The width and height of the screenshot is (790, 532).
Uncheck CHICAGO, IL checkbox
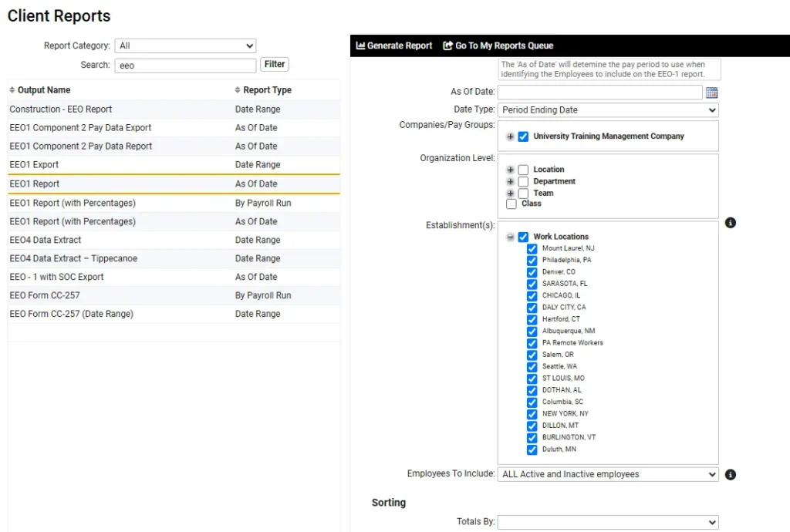point(532,296)
